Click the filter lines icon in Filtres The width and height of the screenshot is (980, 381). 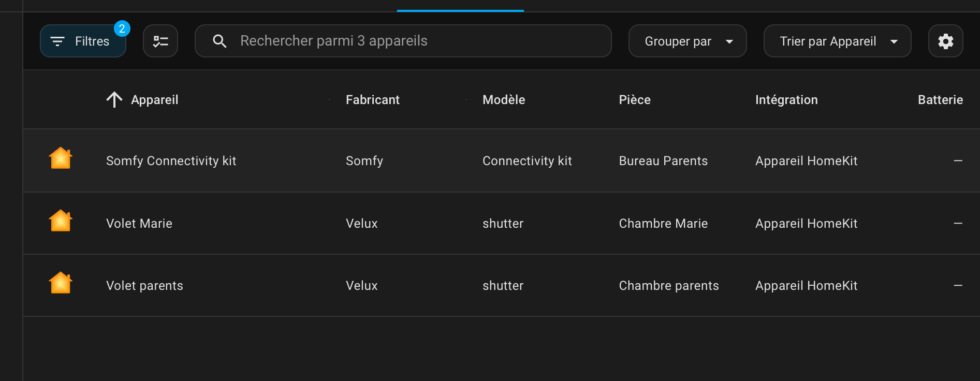click(57, 41)
